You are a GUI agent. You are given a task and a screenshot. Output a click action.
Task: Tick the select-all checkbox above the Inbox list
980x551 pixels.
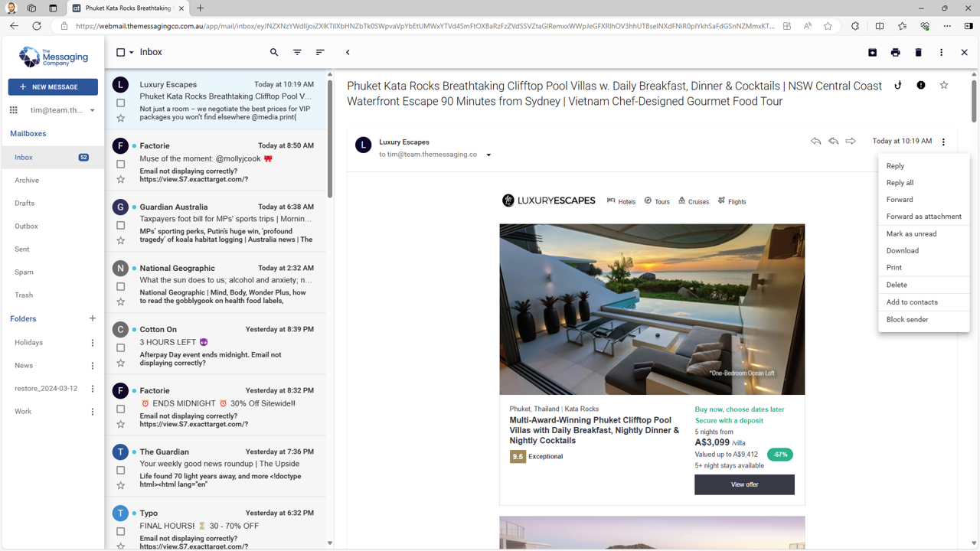point(120,53)
